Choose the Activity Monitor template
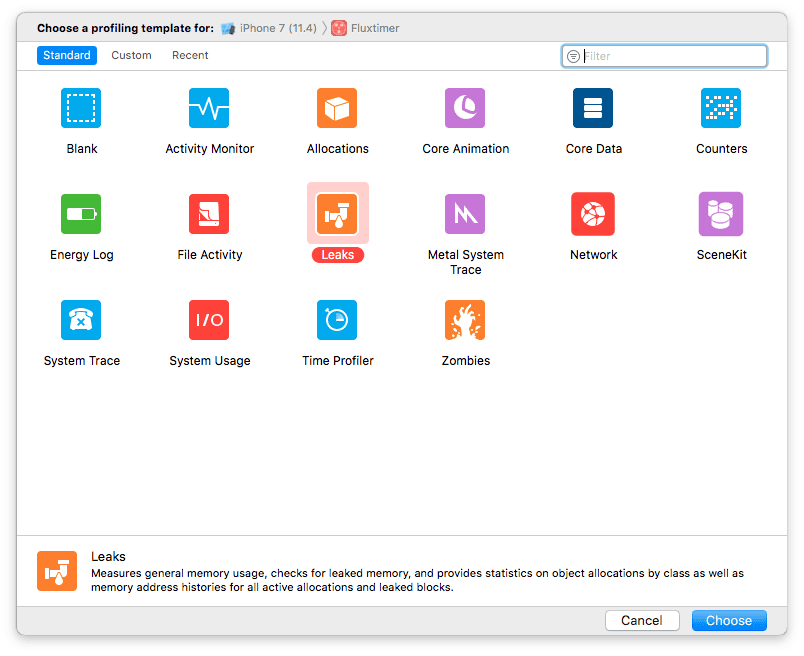The height and width of the screenshot is (656, 804). (209, 107)
